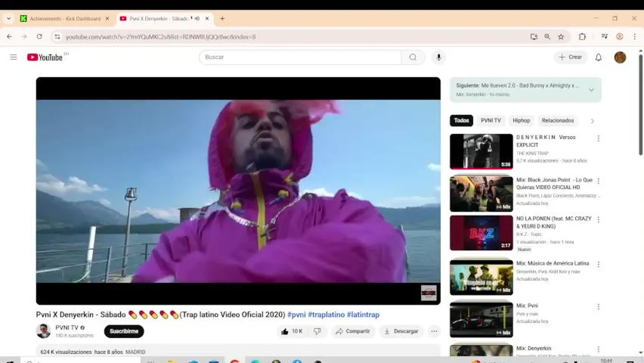Open options for Música de América Latina mix
This screenshot has width=644, height=363.
point(598,264)
